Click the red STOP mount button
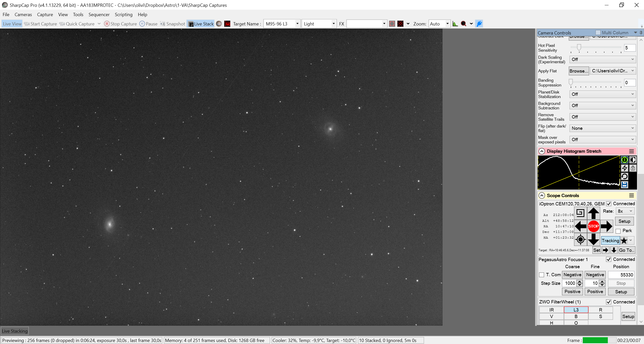 [593, 226]
